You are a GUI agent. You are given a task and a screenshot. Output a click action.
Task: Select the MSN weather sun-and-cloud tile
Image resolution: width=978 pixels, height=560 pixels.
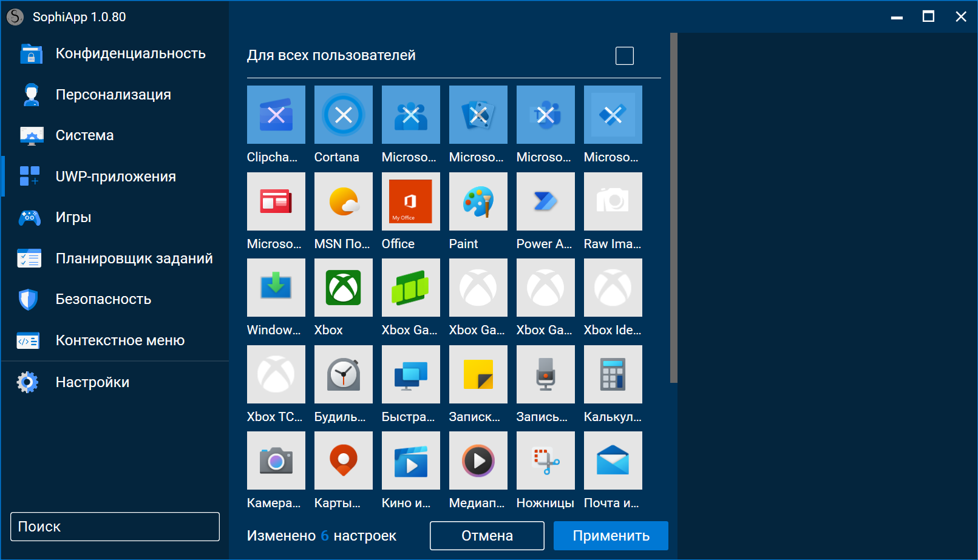pyautogui.click(x=344, y=201)
